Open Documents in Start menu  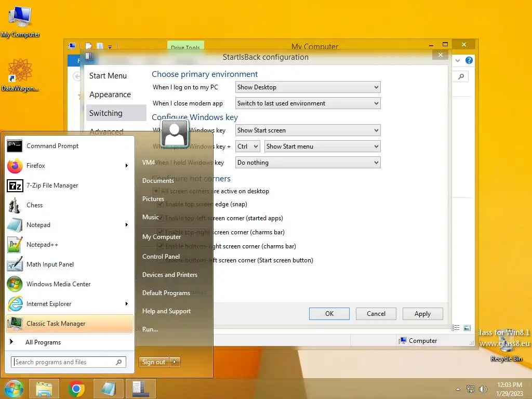158,181
